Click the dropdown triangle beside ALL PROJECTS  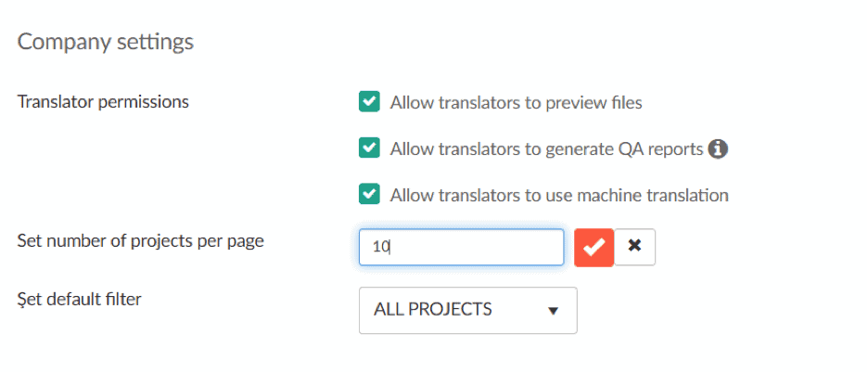pyautogui.click(x=552, y=311)
